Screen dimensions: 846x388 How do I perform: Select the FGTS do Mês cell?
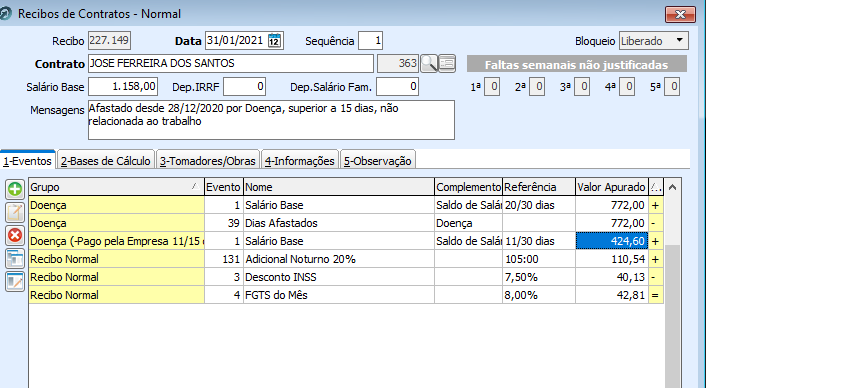[x=339, y=295]
